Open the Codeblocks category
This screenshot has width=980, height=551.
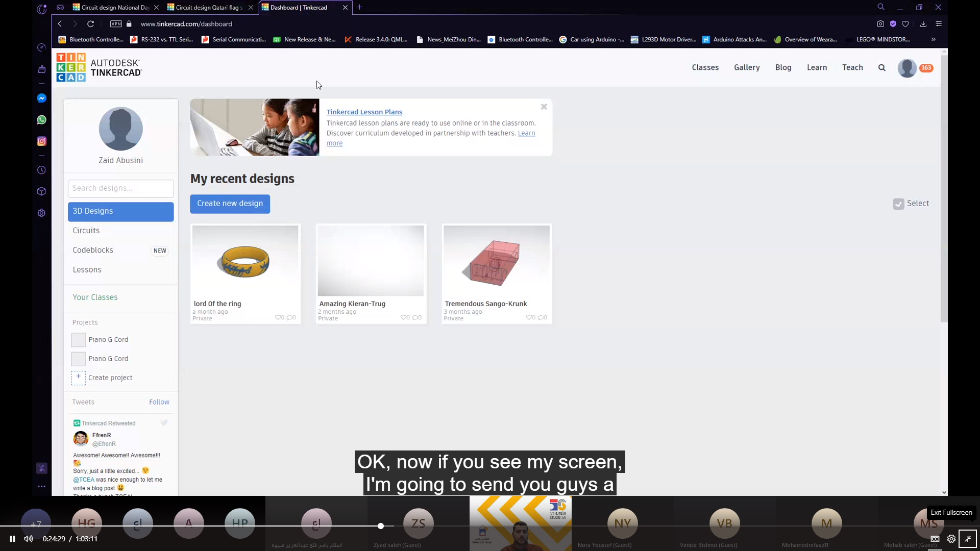point(93,250)
